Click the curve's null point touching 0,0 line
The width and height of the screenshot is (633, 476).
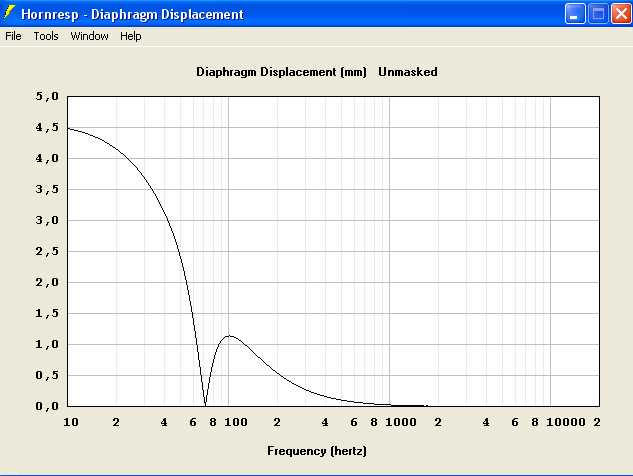tap(205, 405)
